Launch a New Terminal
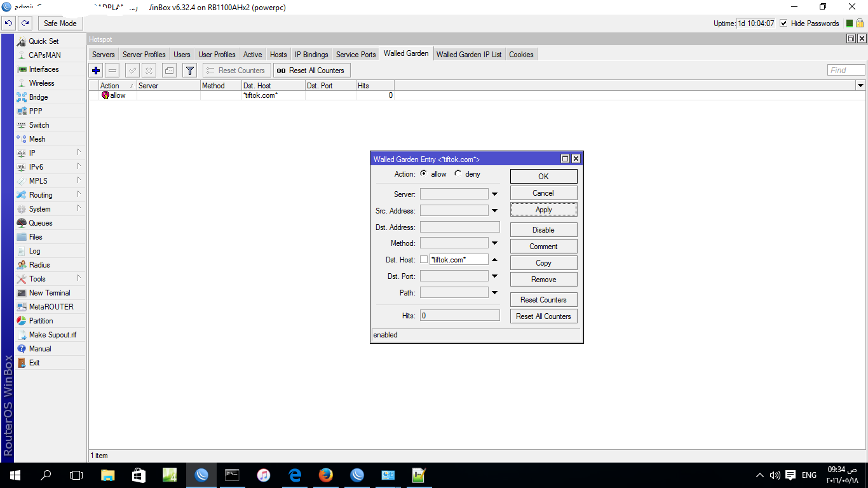Image resolution: width=868 pixels, height=488 pixels. 50,293
